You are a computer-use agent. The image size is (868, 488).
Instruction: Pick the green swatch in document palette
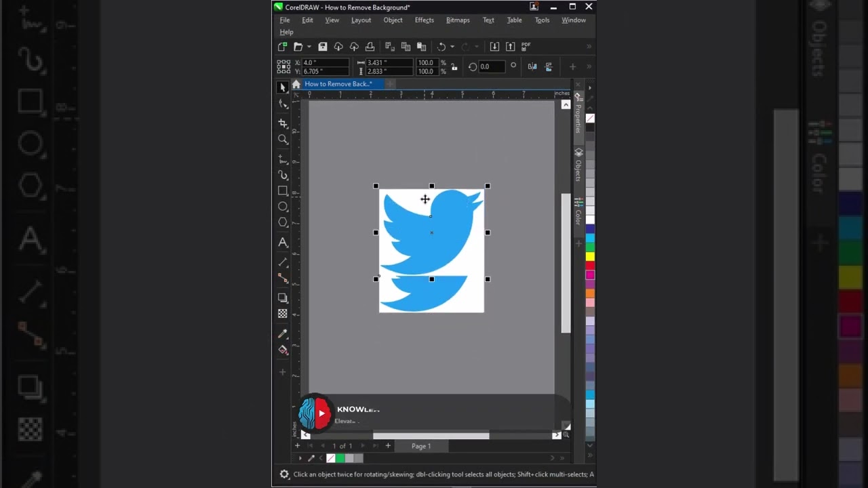[x=340, y=458]
